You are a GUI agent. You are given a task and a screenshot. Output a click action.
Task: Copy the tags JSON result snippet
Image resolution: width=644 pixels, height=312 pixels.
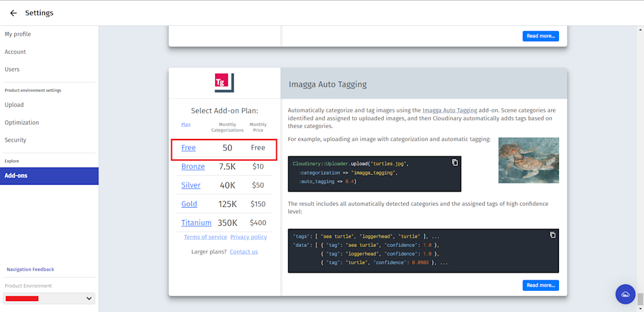click(553, 235)
